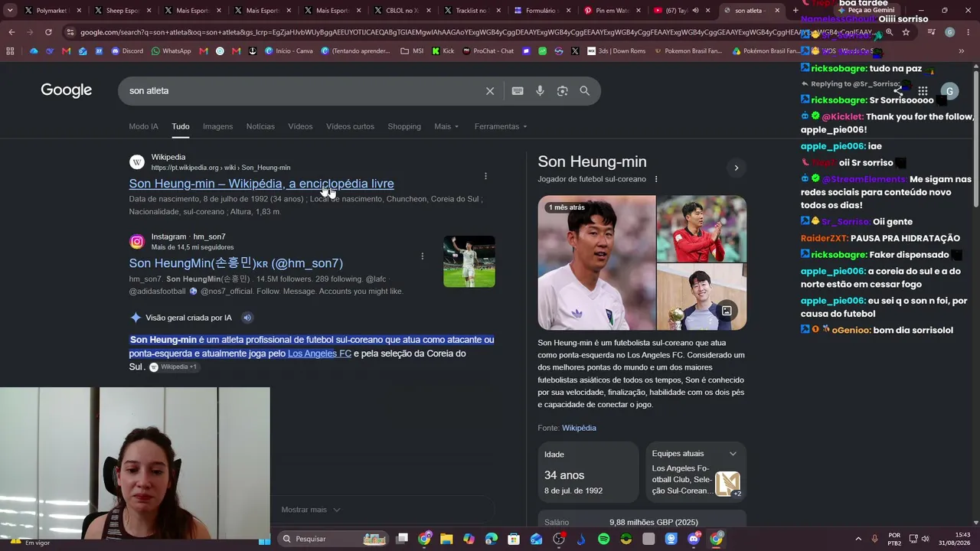Screen dimensions: 980x551
Task: Open Discord from the taskbar
Action: coord(694,539)
